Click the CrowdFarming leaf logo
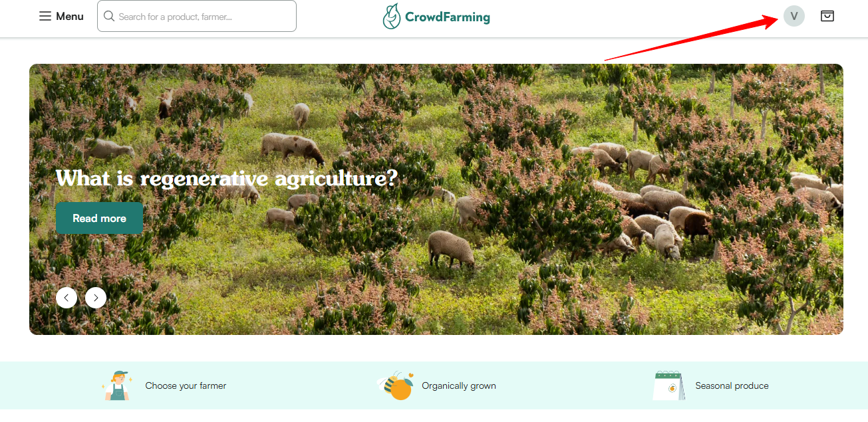 [x=392, y=16]
